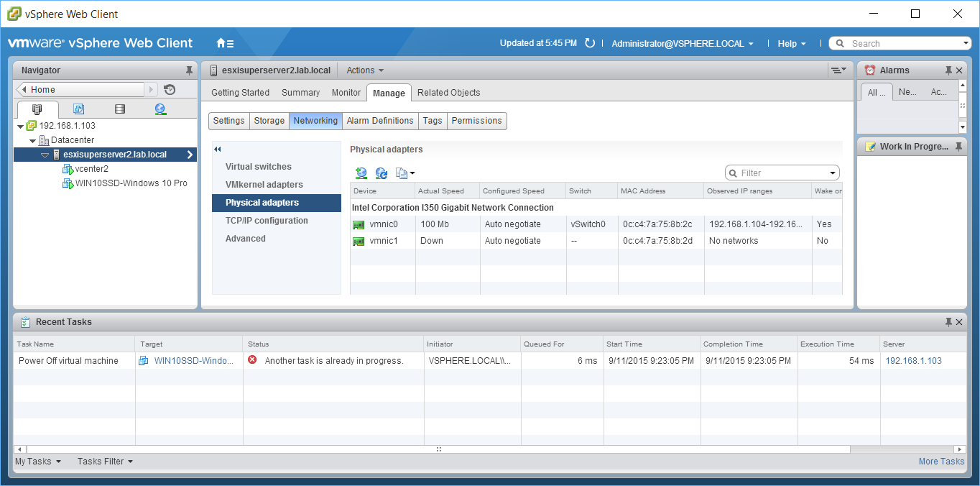Click the Alarms panel scroll down arrow
980x486 pixels.
pos(963,127)
